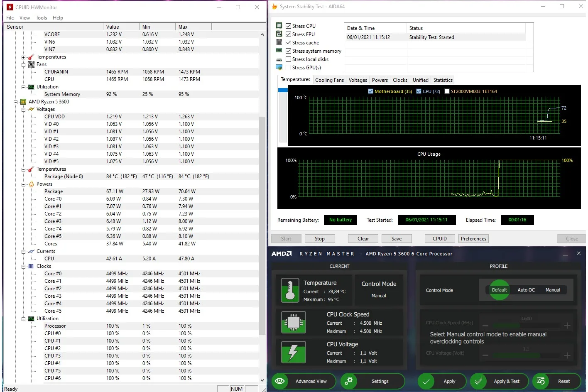Click the Ryzen Master thermometer Temperature icon
The height and width of the screenshot is (392, 588).
(290, 290)
